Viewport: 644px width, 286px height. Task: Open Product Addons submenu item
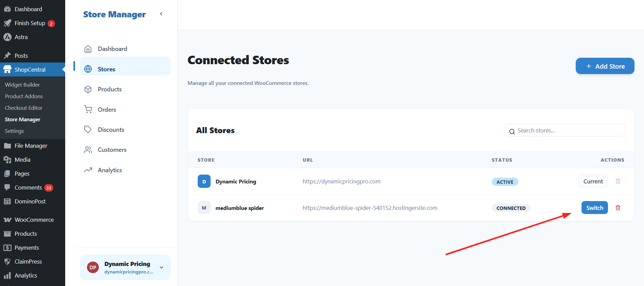tap(24, 96)
